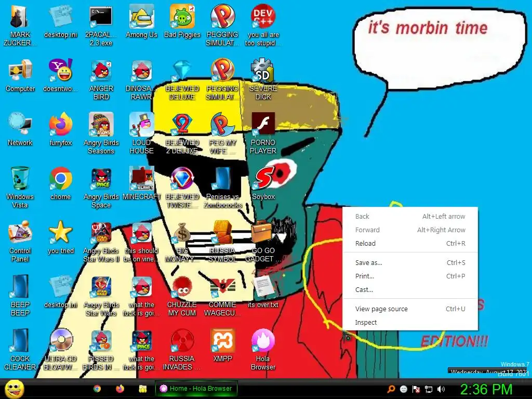This screenshot has width=532, height=399.
Task: Open the 'its over.txt' file
Action: (x=263, y=291)
